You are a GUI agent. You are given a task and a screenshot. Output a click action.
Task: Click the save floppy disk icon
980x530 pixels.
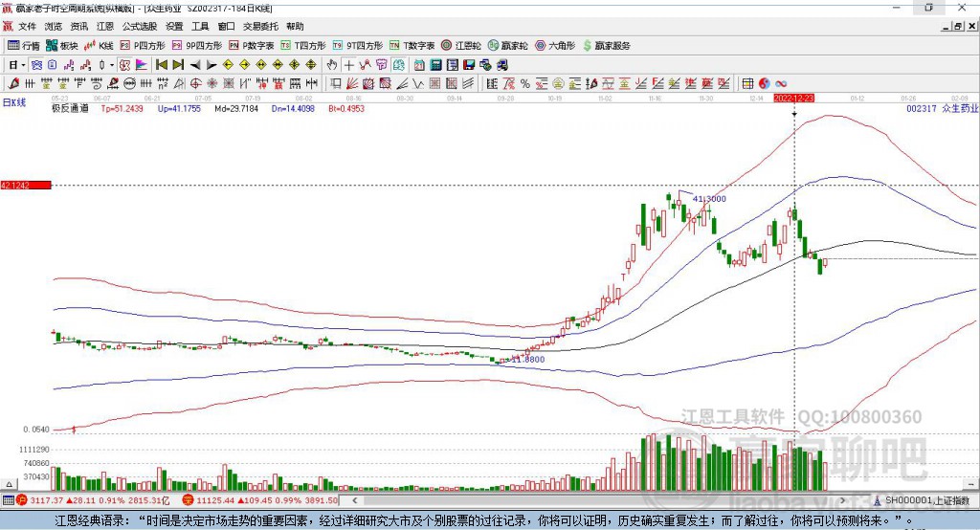coord(469,65)
